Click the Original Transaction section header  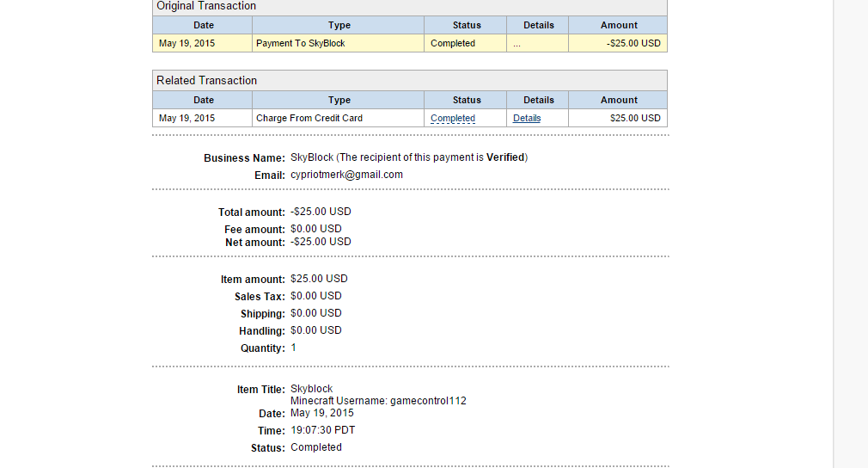(410, 7)
